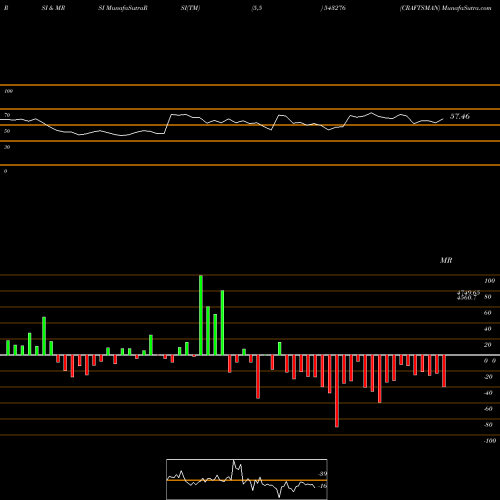Click the 'SI & MR' header label
500x500 pixels.
53,8
